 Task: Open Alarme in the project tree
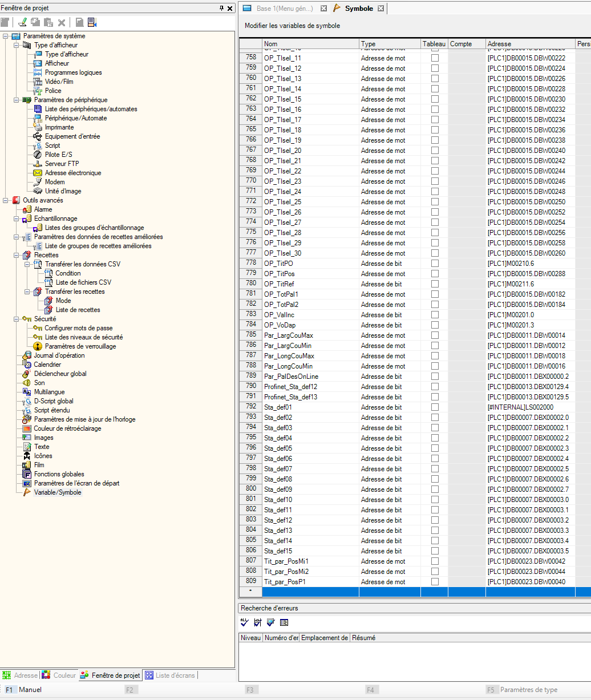tap(43, 209)
